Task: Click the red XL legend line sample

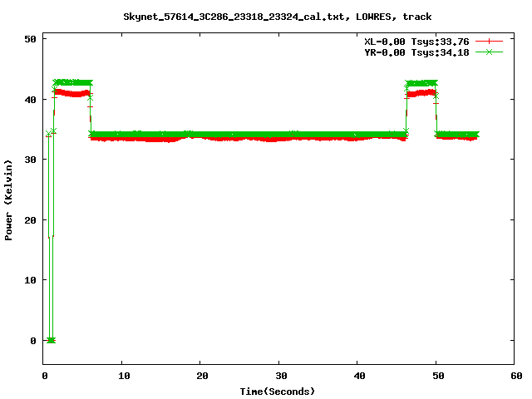Action: 489,42
